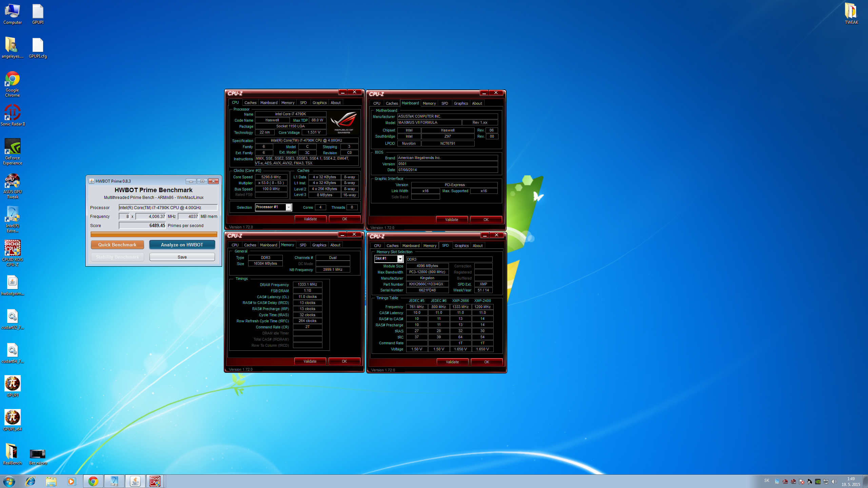Launch Internet Explorer from taskbar
Screen dimensions: 868x488
(31, 481)
